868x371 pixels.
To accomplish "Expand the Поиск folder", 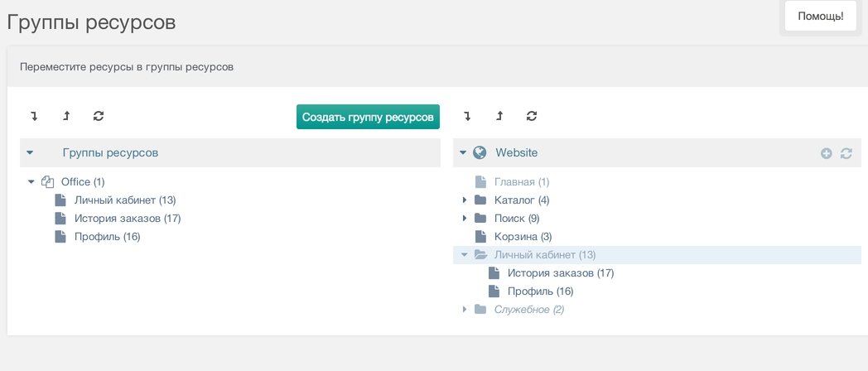I will pyautogui.click(x=465, y=218).
